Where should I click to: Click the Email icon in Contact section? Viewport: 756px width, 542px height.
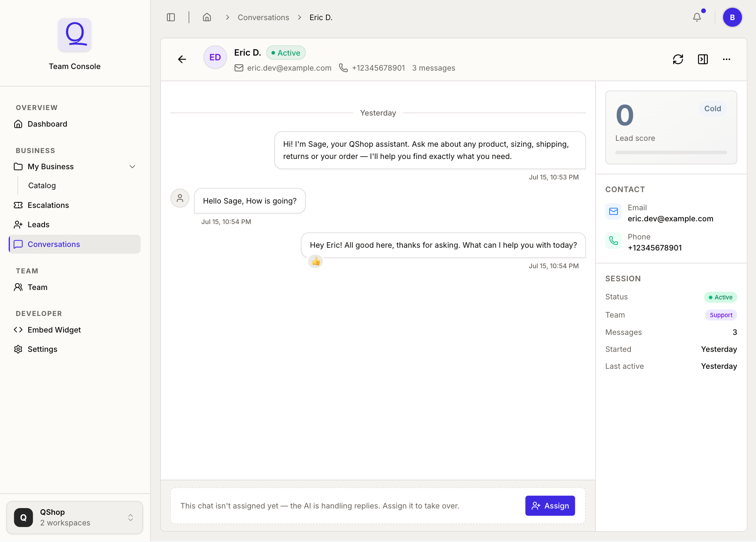[x=614, y=211]
